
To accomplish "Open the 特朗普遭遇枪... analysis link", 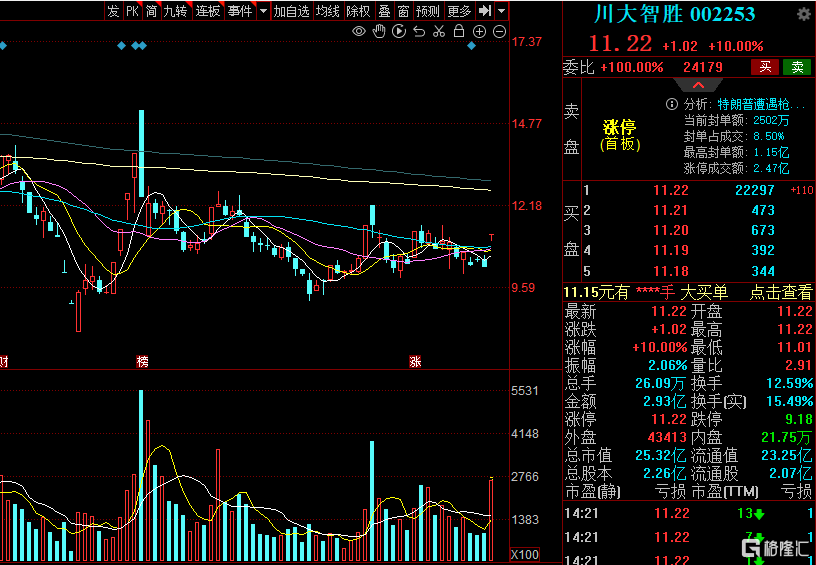I will click(x=761, y=104).
